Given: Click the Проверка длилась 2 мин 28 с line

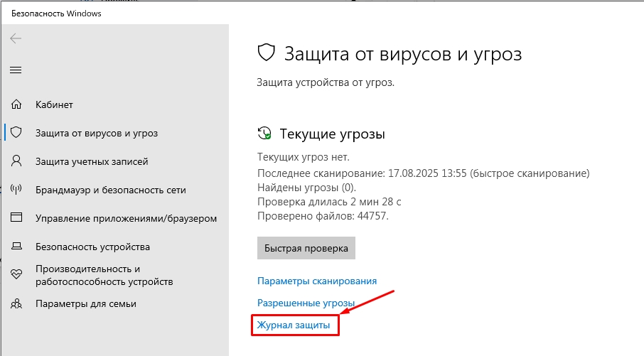Looking at the screenshot, I should 329,202.
